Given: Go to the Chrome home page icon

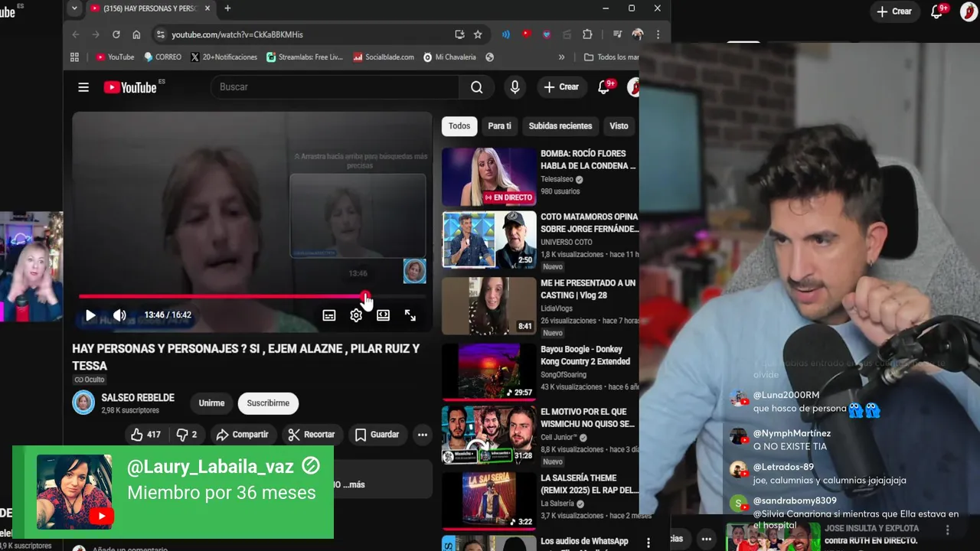Looking at the screenshot, I should (x=136, y=34).
